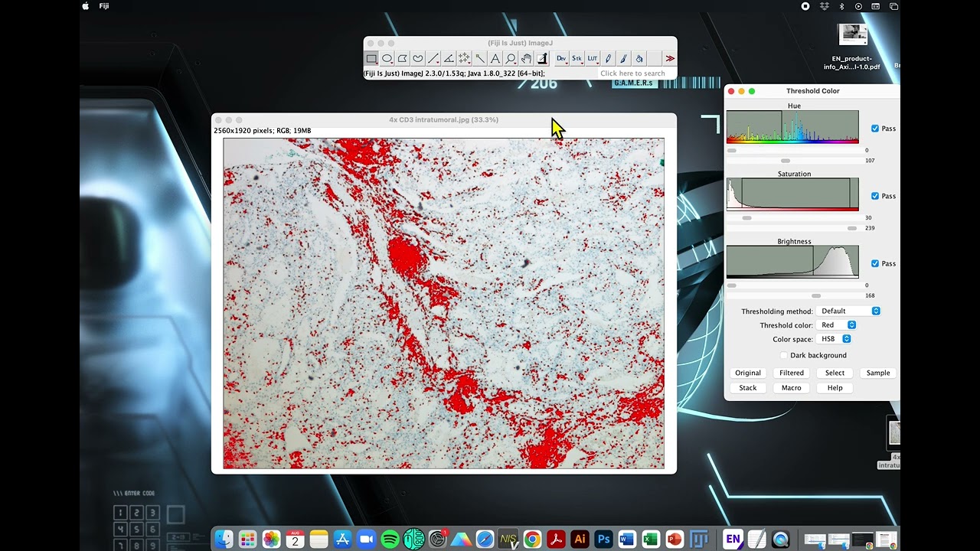Viewport: 980px width, 551px height.
Task: Select the Flood Fill tool
Action: click(x=639, y=58)
